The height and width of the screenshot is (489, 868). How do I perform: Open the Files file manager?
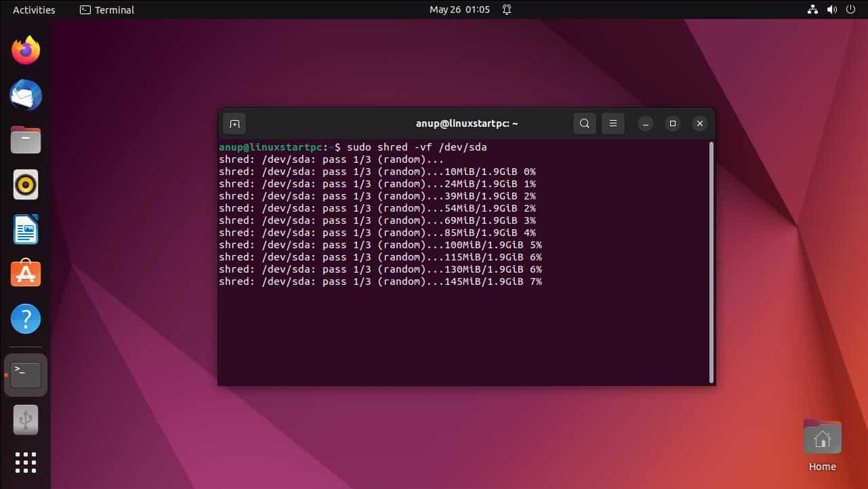click(26, 139)
